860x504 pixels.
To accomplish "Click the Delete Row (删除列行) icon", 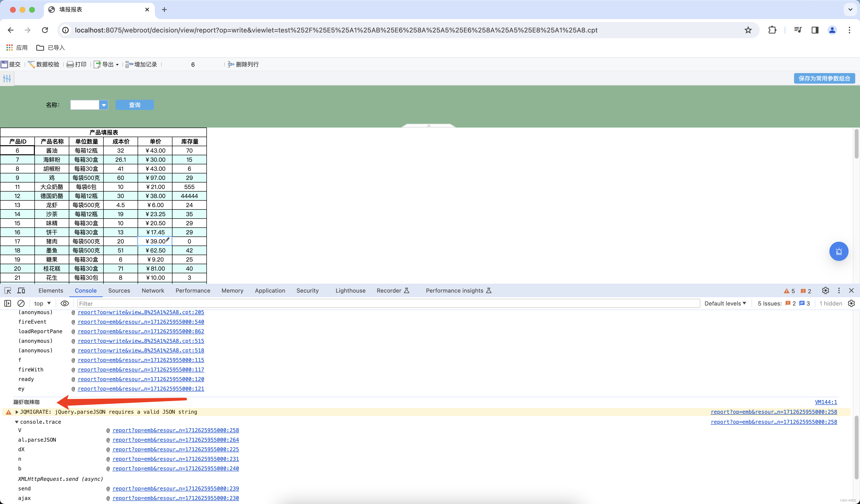I will click(231, 64).
